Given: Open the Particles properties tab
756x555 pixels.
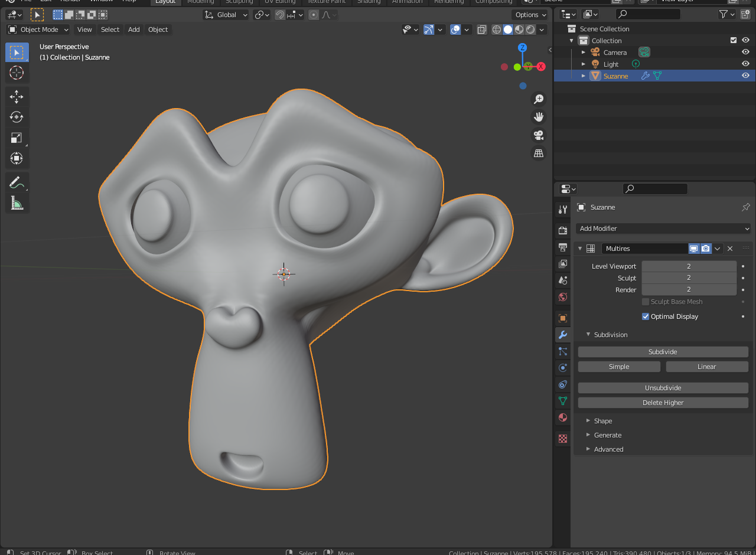Looking at the screenshot, I should (563, 351).
